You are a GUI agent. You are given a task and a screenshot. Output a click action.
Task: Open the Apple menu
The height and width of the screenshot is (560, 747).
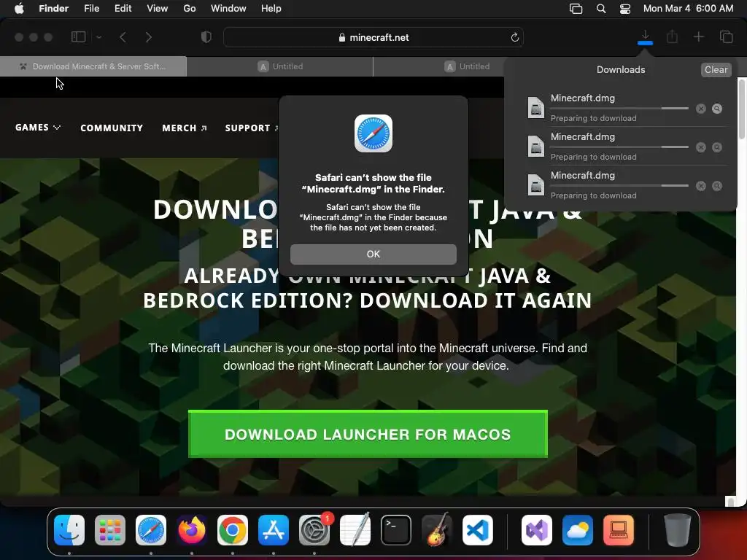click(x=19, y=9)
